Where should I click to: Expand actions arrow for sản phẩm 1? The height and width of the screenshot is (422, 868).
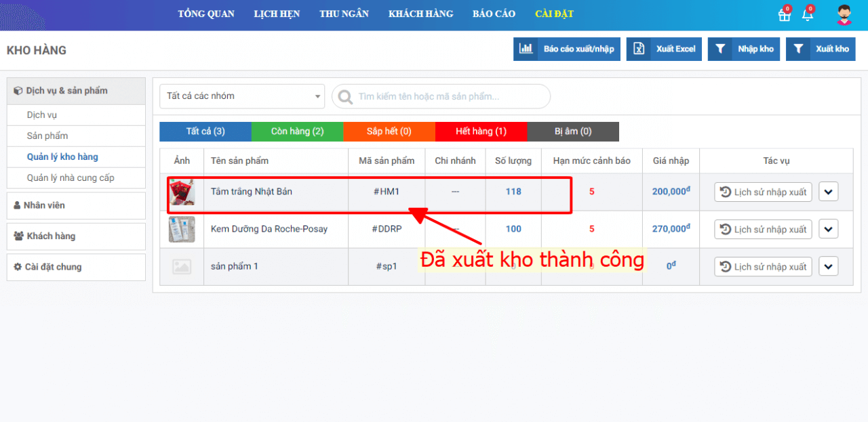[828, 266]
